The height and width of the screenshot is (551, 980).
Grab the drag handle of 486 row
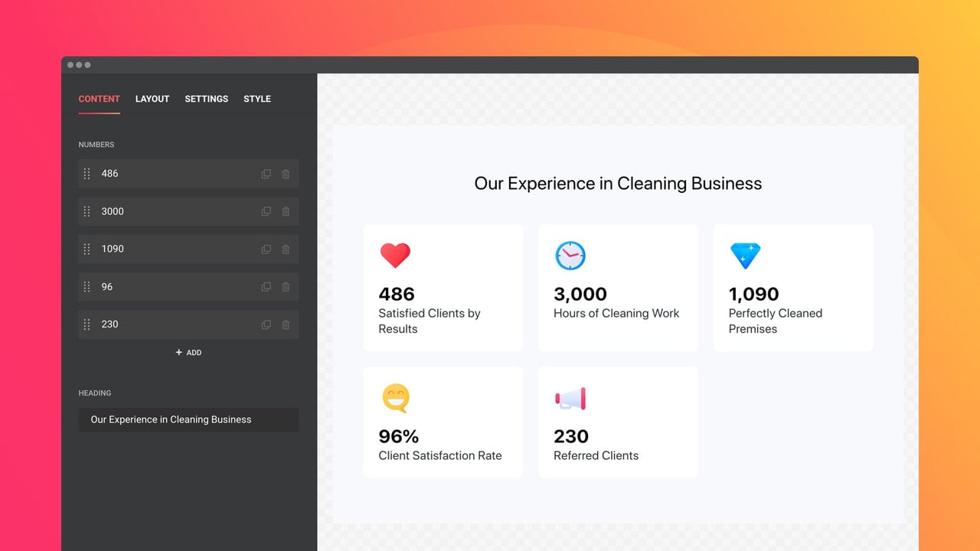pos(87,174)
